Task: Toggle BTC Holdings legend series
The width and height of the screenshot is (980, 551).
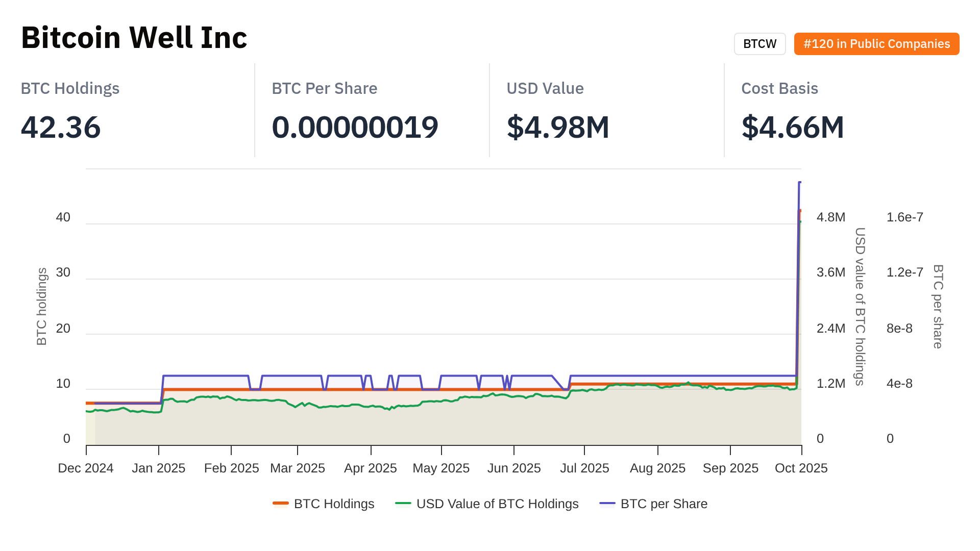Action: (334, 504)
